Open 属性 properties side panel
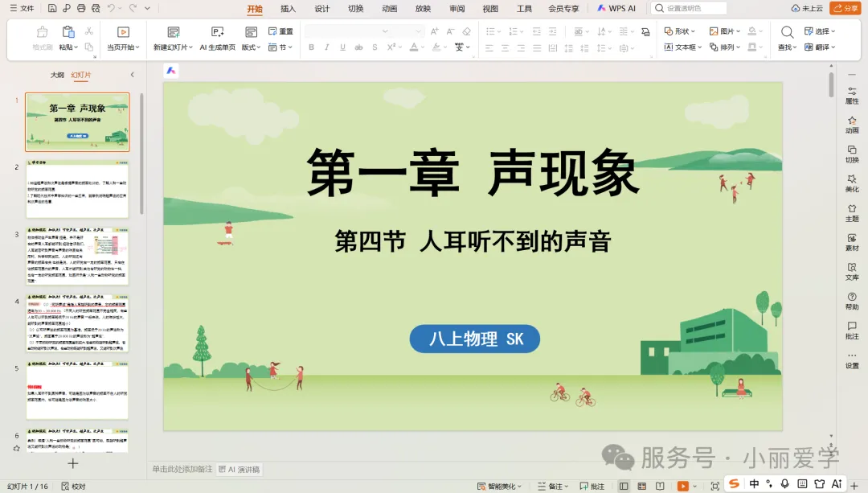Viewport: 868px width, 493px height. [x=852, y=95]
